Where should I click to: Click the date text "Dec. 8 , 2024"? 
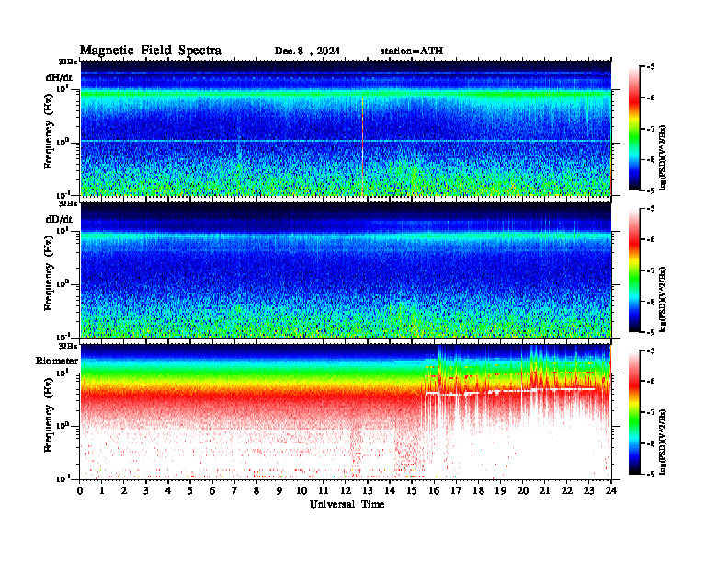point(307,52)
